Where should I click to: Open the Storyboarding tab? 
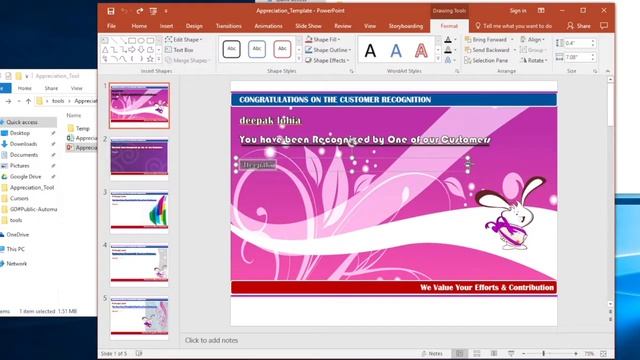tap(406, 26)
